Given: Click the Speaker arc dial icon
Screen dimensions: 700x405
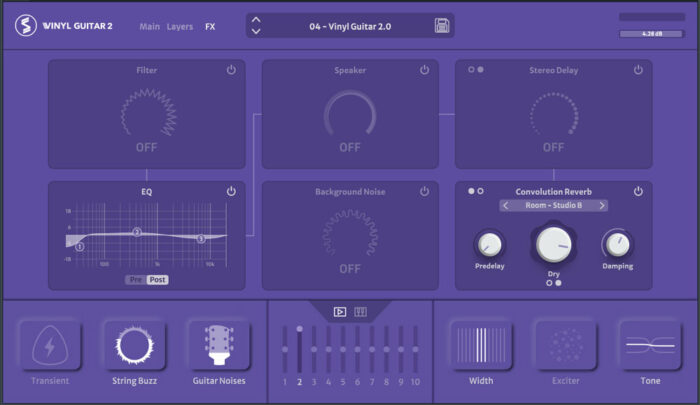Looking at the screenshot, I should click(350, 113).
